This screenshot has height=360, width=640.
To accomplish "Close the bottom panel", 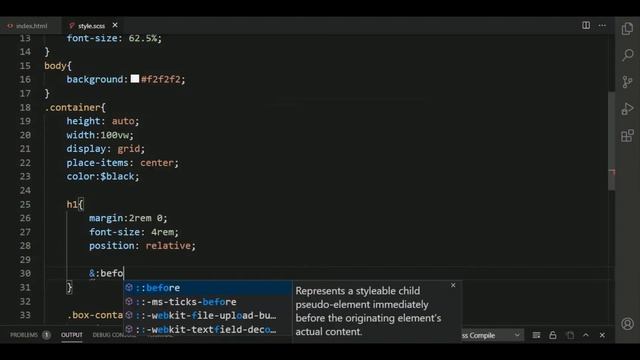I will pyautogui.click(x=602, y=335).
